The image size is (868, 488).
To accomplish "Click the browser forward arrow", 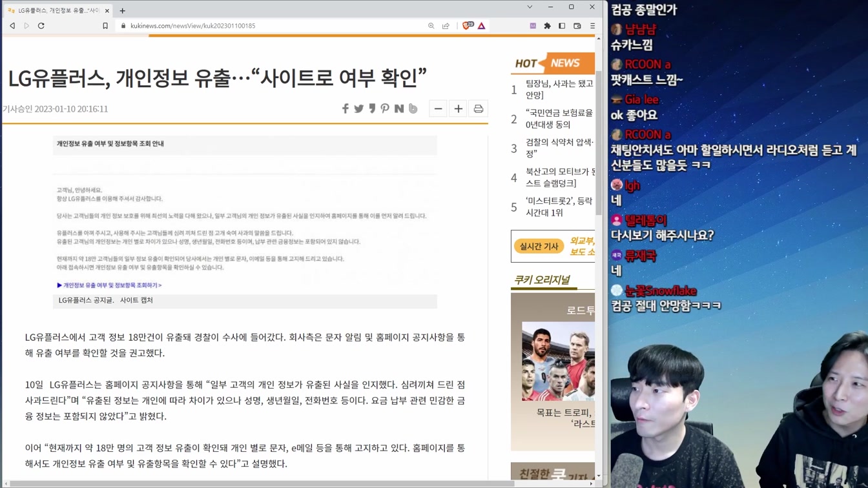I will 26,26.
